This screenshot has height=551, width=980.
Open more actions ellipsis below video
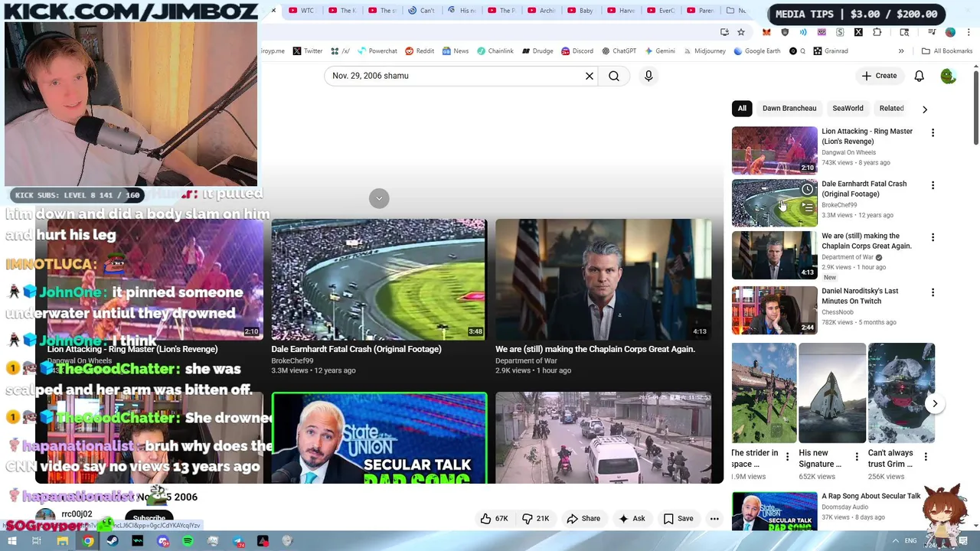(714, 519)
